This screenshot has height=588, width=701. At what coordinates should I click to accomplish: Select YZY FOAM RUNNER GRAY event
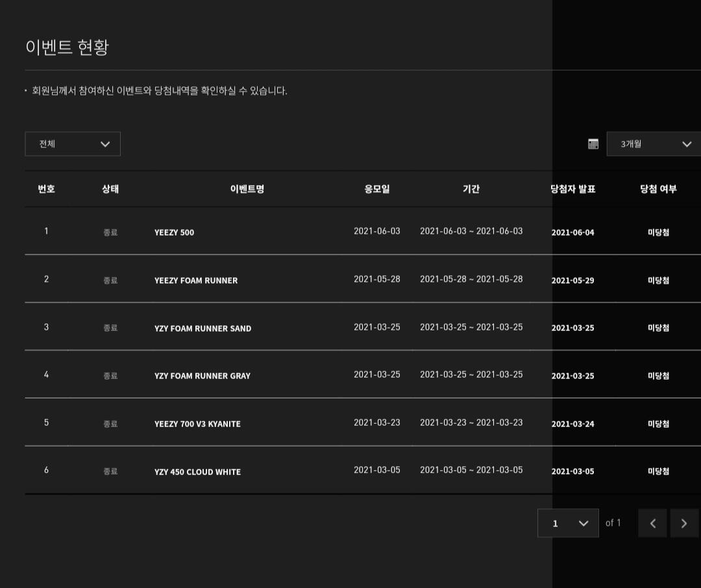[203, 376]
